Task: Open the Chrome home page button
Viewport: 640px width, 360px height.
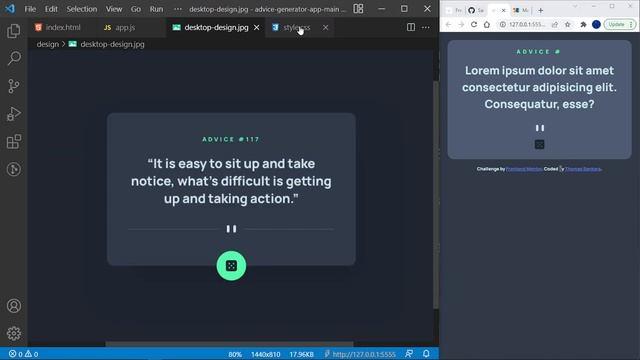Action: pos(487,24)
